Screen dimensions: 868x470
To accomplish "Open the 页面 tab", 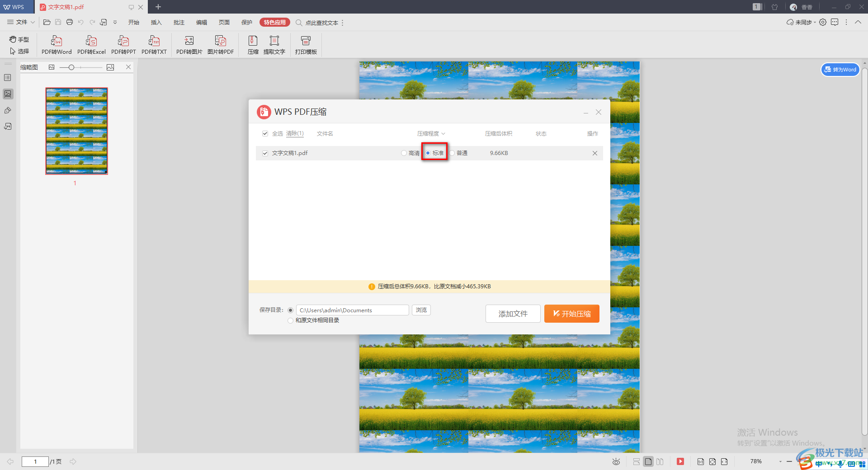I will (224, 22).
